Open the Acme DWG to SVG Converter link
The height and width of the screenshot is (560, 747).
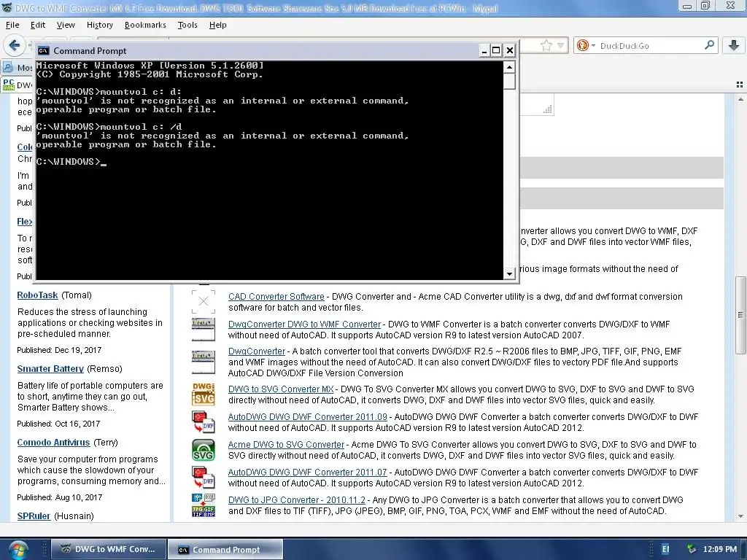pyautogui.click(x=286, y=444)
